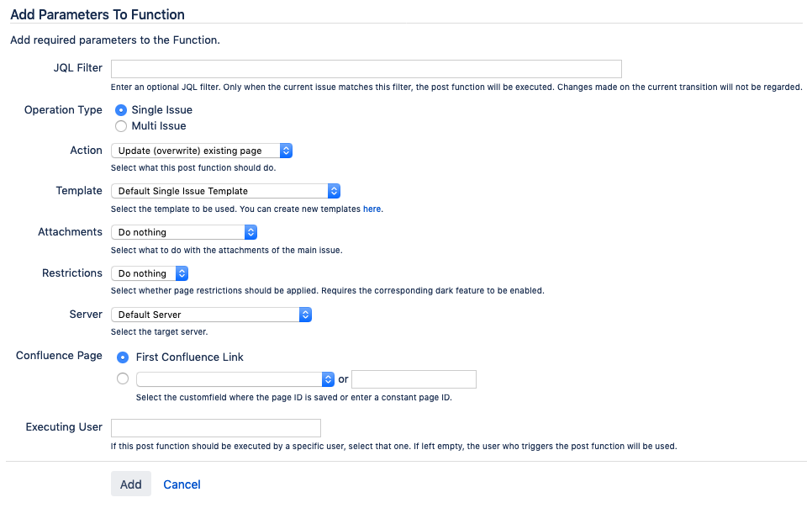Select the custom field page ID radio button
The height and width of the screenshot is (508, 812).
point(123,378)
